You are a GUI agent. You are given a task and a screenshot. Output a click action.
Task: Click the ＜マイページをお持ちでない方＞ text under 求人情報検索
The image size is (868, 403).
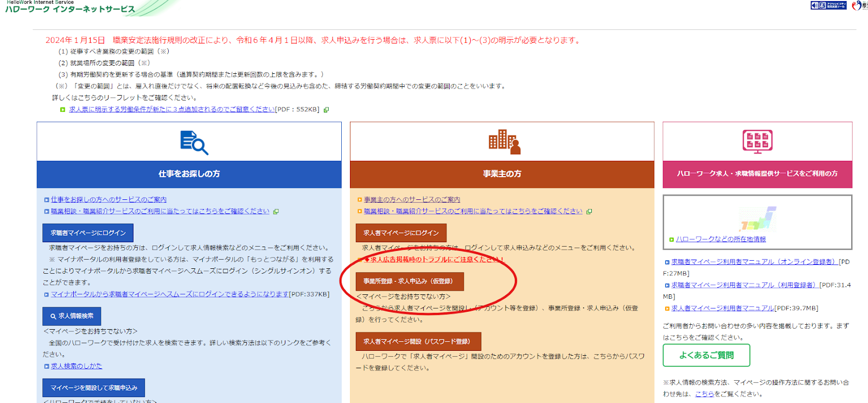point(90,331)
